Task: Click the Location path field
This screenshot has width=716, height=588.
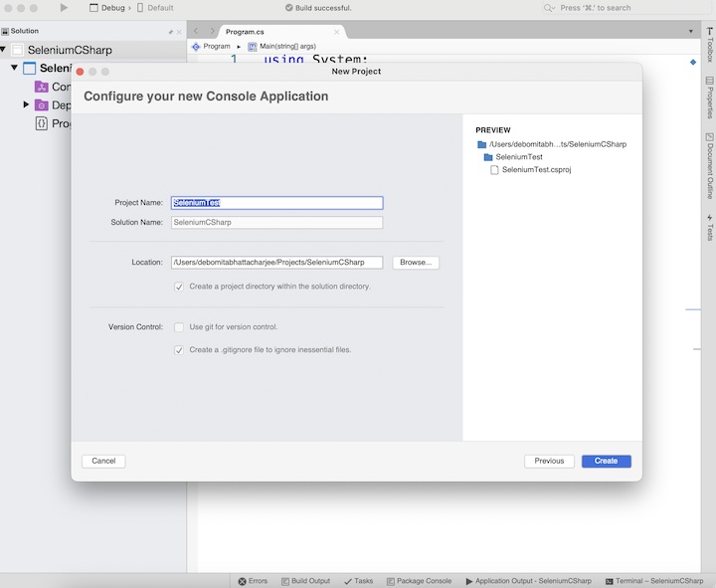Action: (277, 263)
